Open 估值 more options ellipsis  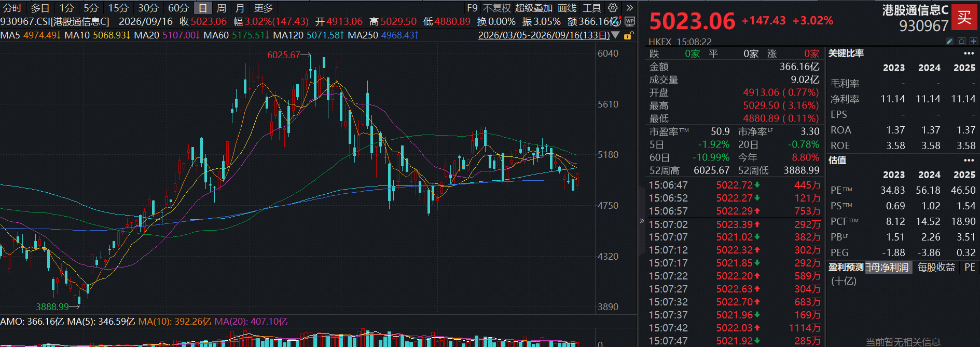click(x=969, y=161)
